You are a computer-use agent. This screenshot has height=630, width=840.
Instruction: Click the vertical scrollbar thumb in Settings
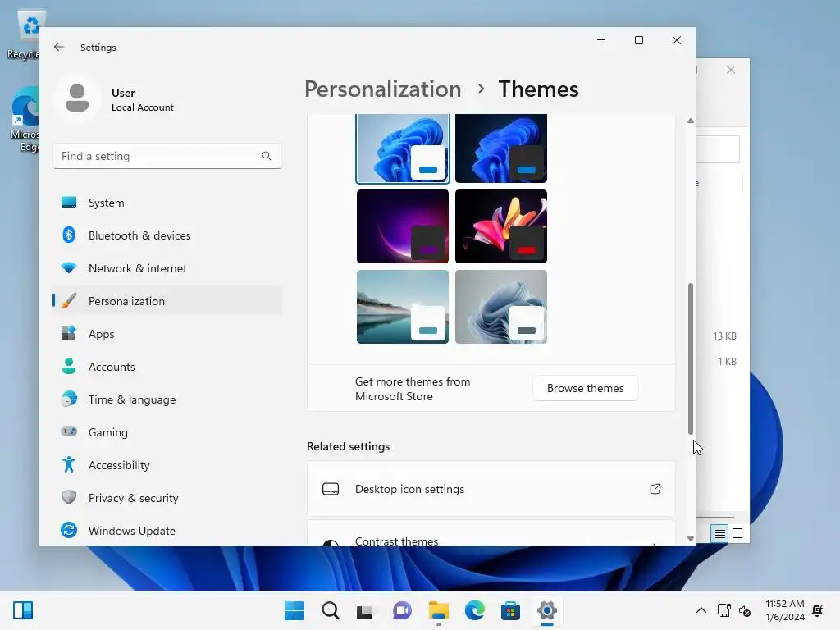pyautogui.click(x=691, y=359)
